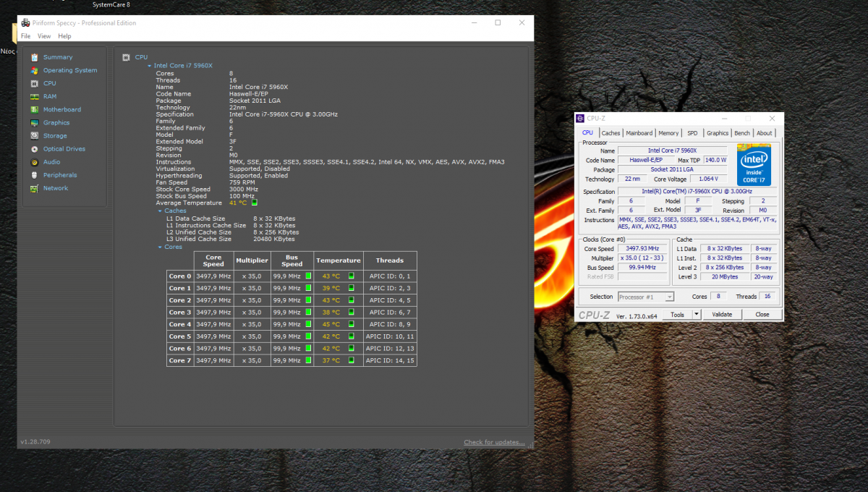Select the Peripherals mouse icon

[x=34, y=174]
